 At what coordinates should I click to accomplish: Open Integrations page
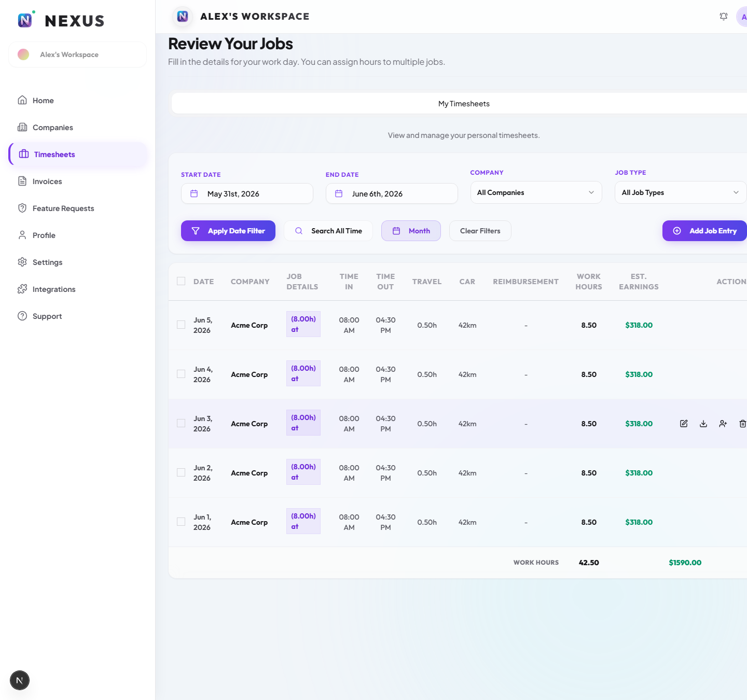[78, 289]
